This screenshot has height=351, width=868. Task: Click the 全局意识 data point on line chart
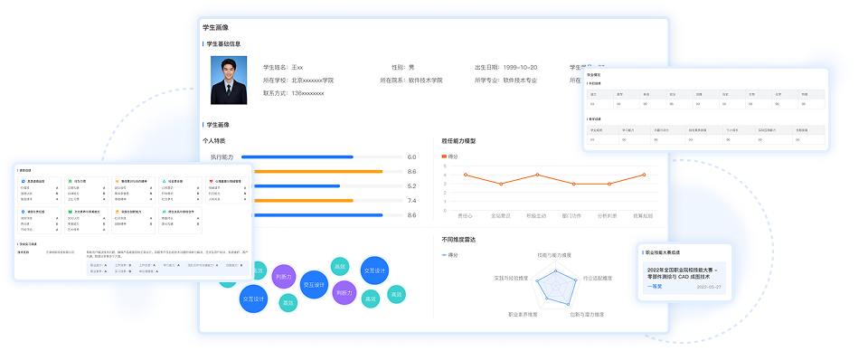tap(501, 184)
